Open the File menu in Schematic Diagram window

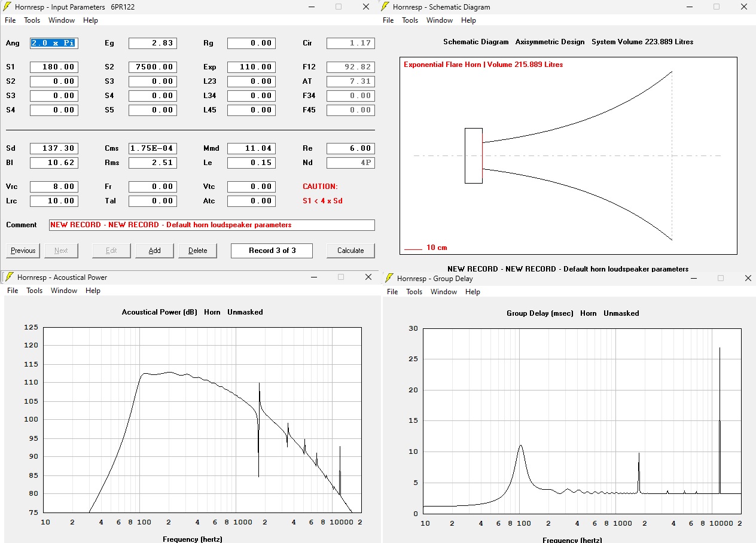[x=388, y=20]
